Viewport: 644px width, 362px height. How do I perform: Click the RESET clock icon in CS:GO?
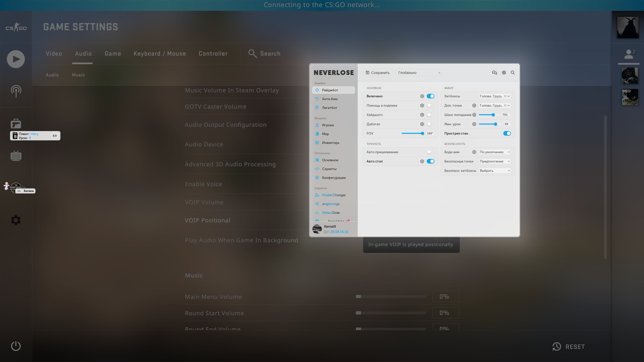pyautogui.click(x=557, y=347)
